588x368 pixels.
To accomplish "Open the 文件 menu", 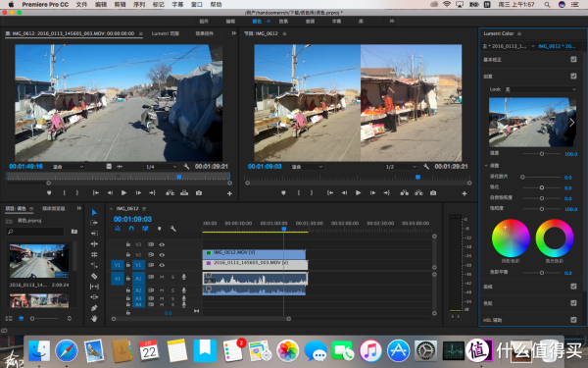I will (81, 5).
